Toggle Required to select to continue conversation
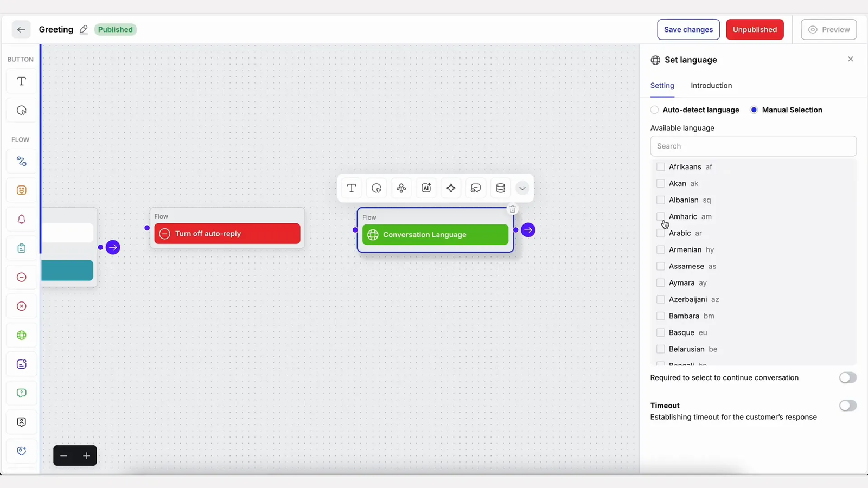 pos(847,377)
